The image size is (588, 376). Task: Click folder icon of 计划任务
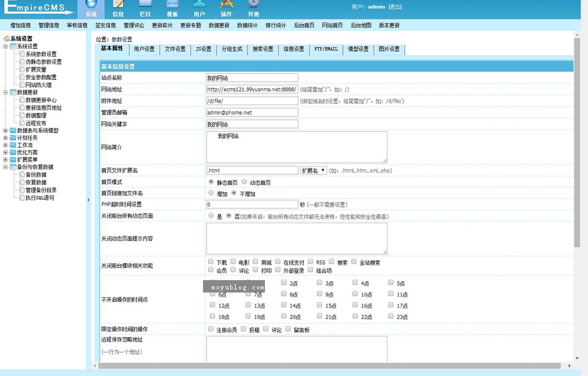13,138
